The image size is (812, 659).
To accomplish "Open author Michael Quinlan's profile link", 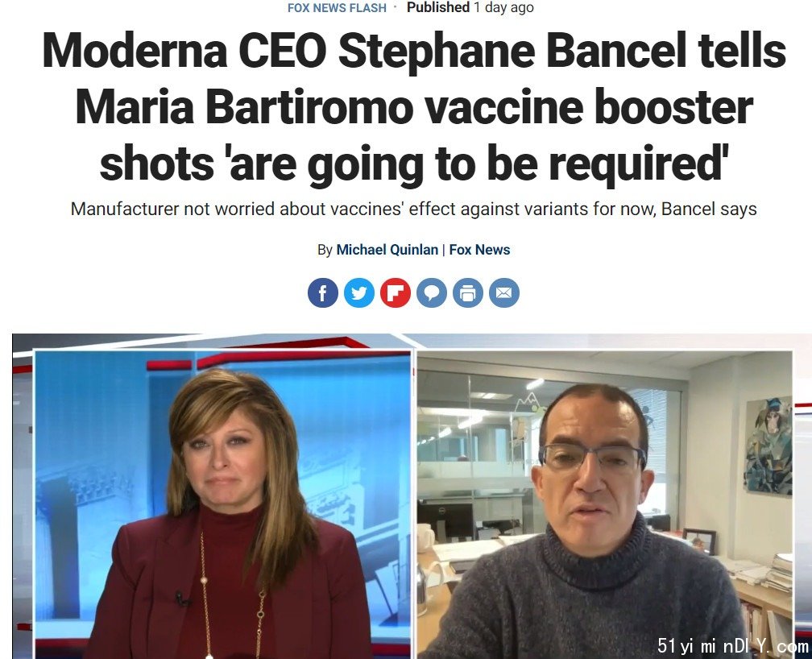I will (x=387, y=250).
